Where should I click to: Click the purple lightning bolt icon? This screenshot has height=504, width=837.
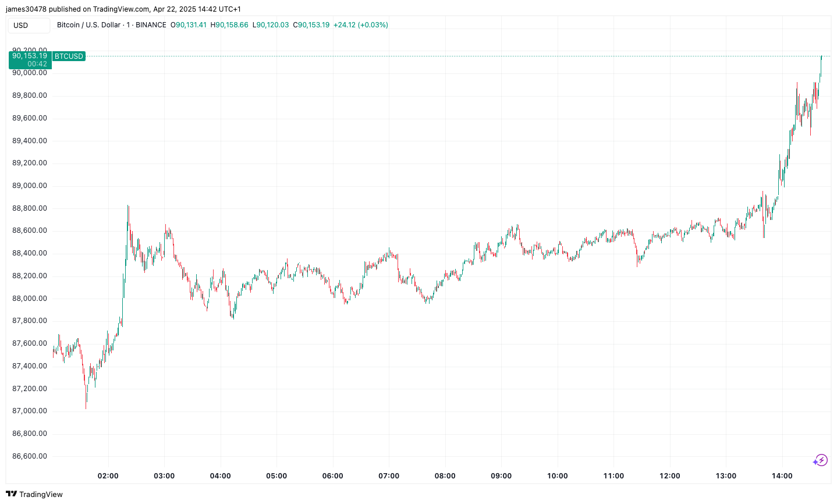820,460
